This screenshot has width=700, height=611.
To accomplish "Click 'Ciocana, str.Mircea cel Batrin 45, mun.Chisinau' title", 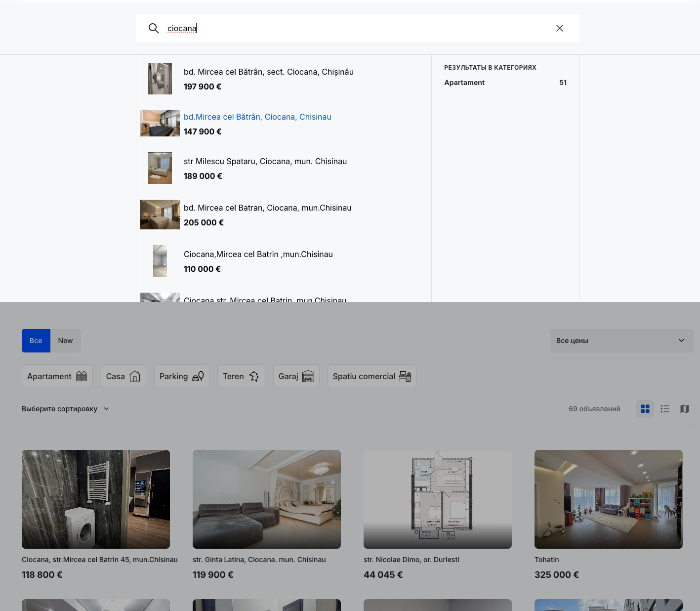I will click(100, 560).
